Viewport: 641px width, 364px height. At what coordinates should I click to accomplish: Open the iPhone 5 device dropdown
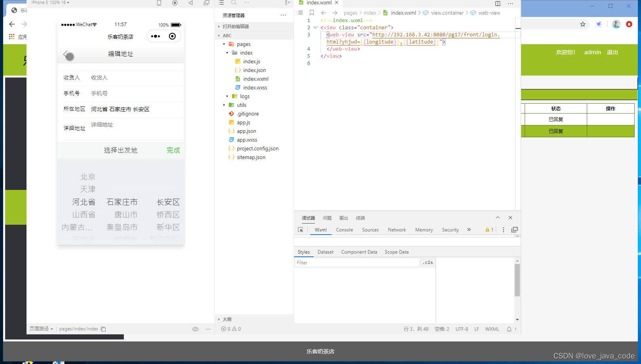tap(50, 2)
